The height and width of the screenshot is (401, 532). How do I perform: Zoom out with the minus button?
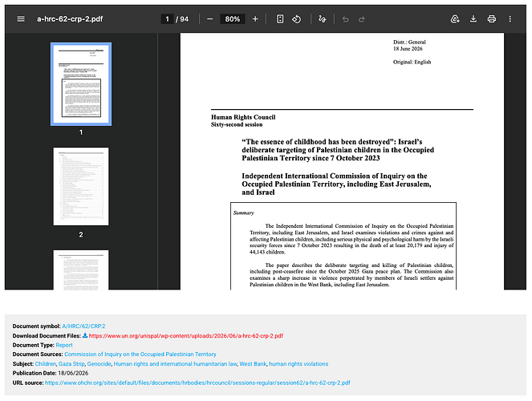(209, 19)
